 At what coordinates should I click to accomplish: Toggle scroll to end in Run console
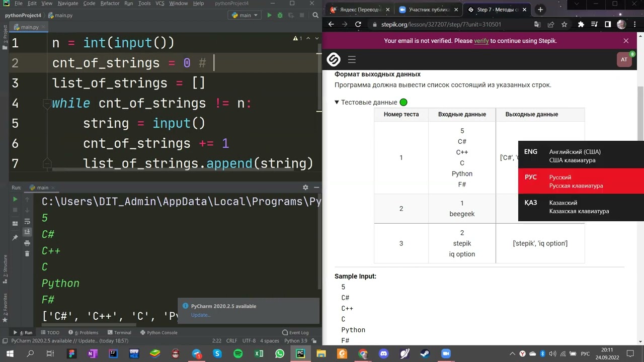[x=27, y=233]
